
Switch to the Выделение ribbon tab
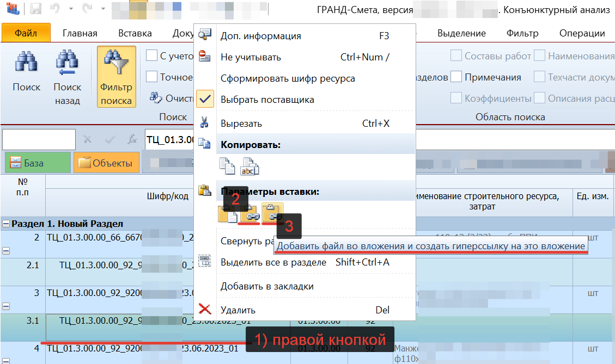point(461,33)
